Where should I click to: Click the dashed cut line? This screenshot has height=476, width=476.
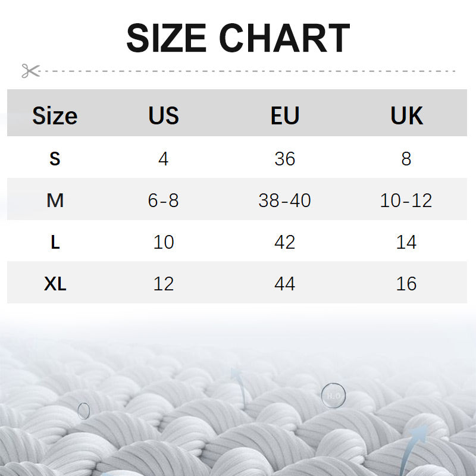click(x=250, y=71)
